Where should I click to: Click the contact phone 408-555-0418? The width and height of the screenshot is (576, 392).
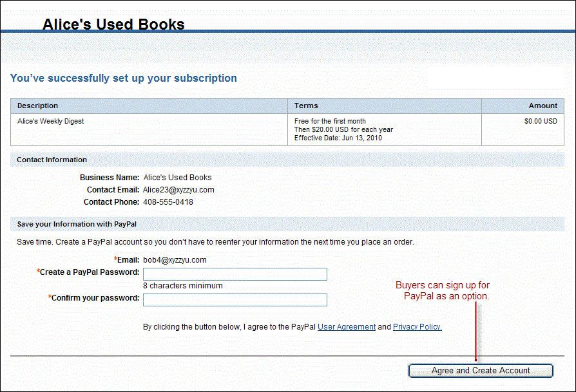tap(168, 202)
